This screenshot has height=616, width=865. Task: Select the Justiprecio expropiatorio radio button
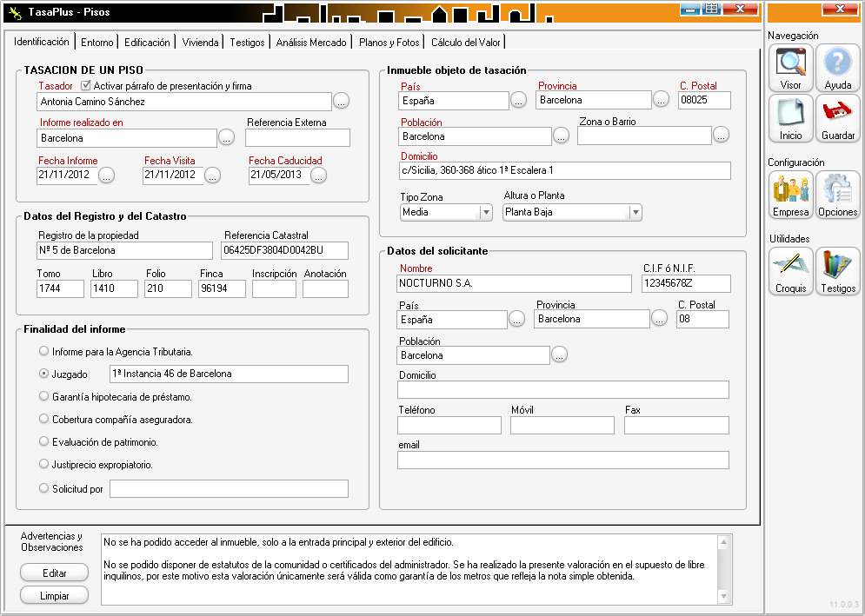(x=44, y=464)
